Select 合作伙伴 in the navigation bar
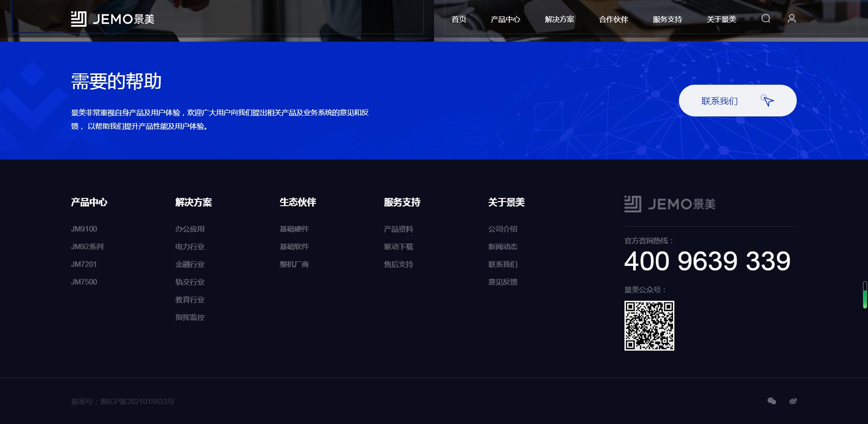 click(613, 19)
